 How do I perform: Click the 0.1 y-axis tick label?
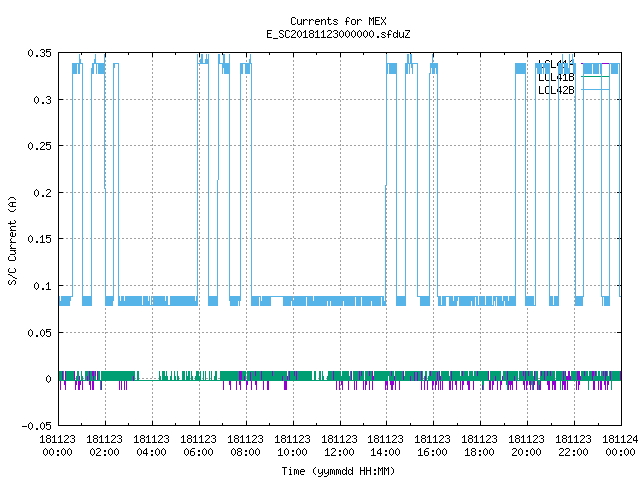[42, 286]
